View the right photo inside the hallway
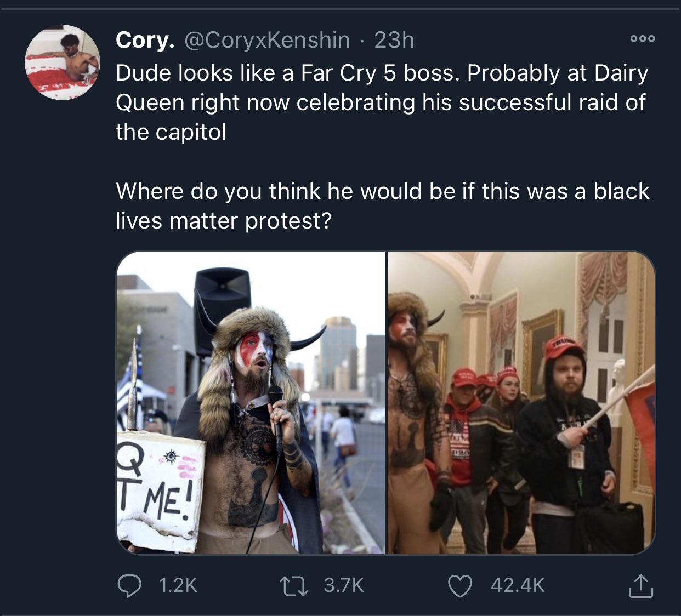 pos(521,402)
